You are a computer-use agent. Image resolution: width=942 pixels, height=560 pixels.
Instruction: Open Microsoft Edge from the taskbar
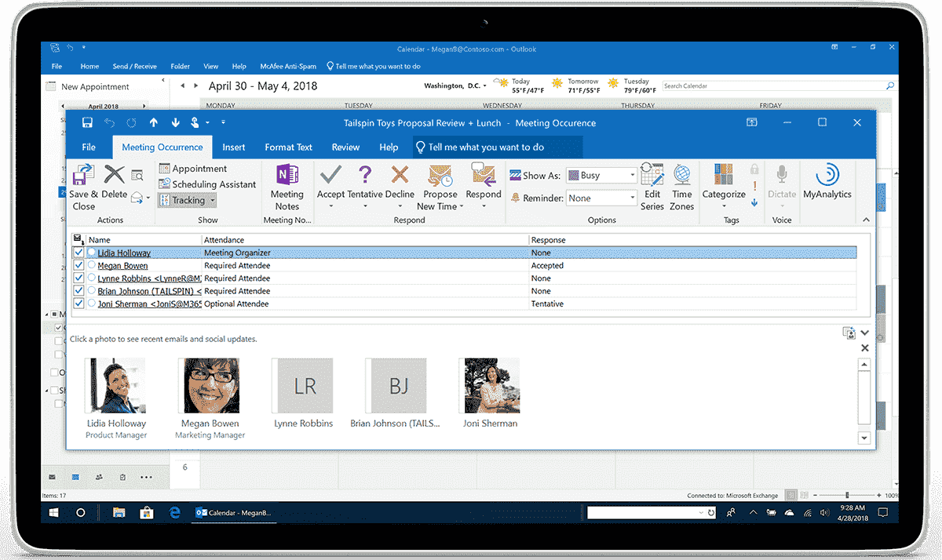[175, 512]
